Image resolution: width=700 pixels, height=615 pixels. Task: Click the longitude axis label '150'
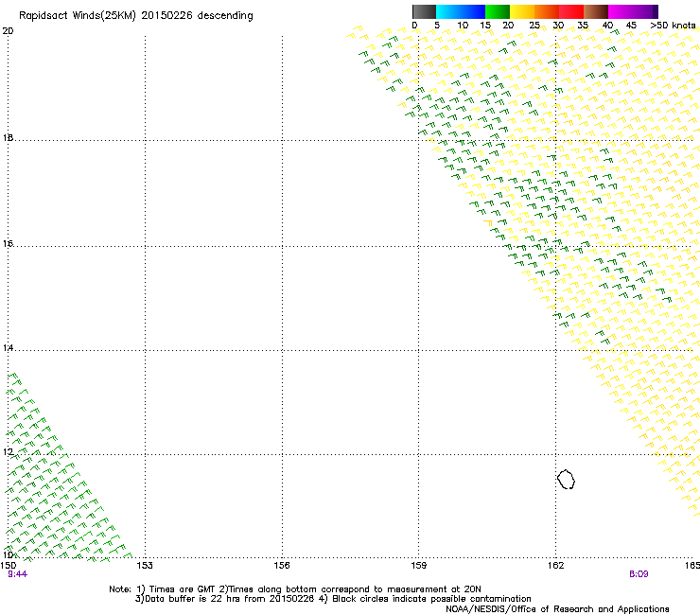pyautogui.click(x=9, y=566)
